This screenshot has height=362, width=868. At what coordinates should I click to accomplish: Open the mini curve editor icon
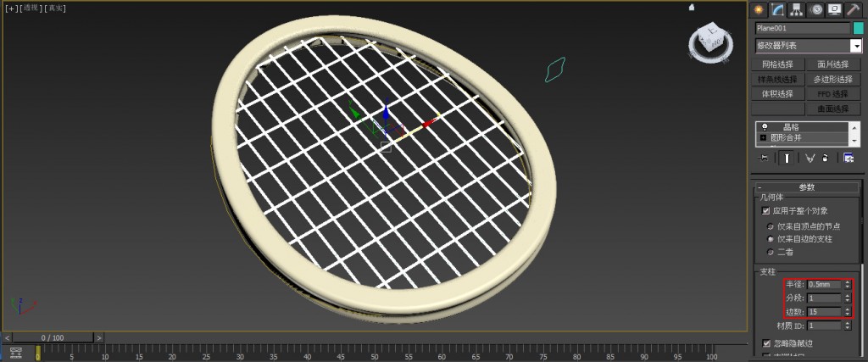pos(15,352)
